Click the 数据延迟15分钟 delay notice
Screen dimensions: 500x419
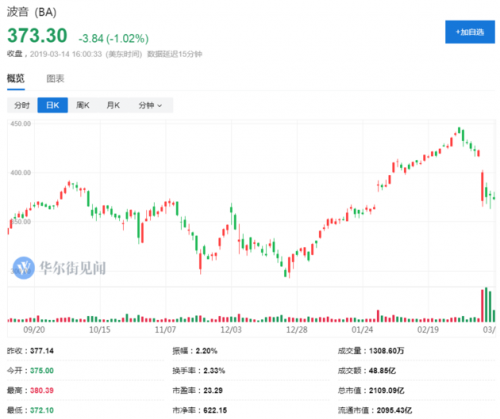pos(175,54)
